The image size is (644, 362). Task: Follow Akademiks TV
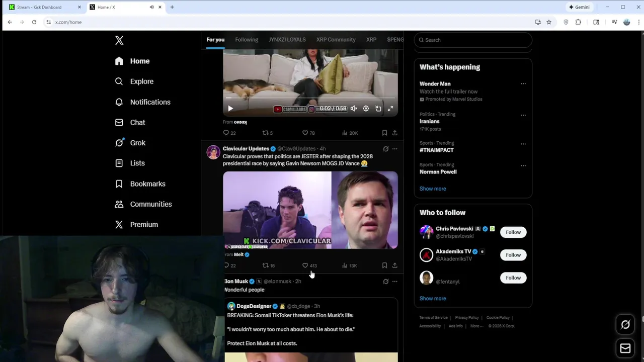[513, 255]
